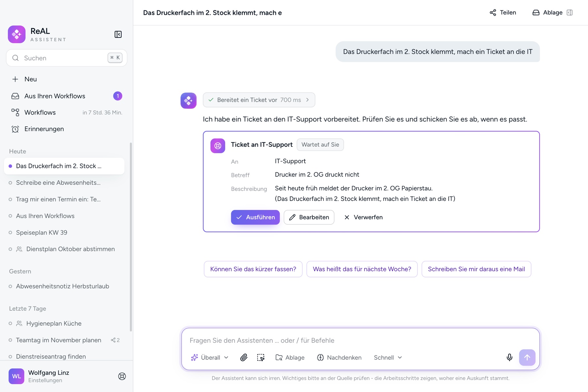Click the Teilen share button

point(503,12)
